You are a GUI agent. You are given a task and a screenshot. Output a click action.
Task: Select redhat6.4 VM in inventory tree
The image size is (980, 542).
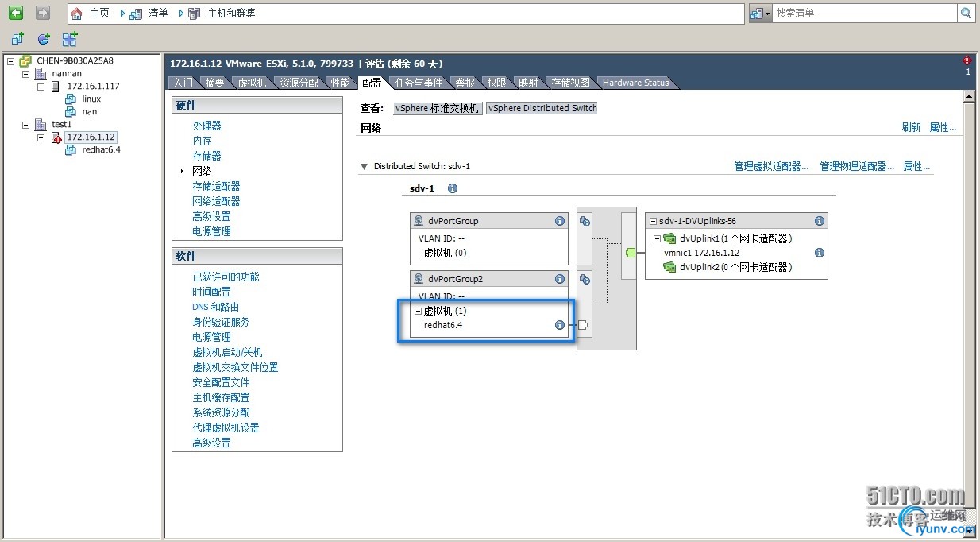101,149
